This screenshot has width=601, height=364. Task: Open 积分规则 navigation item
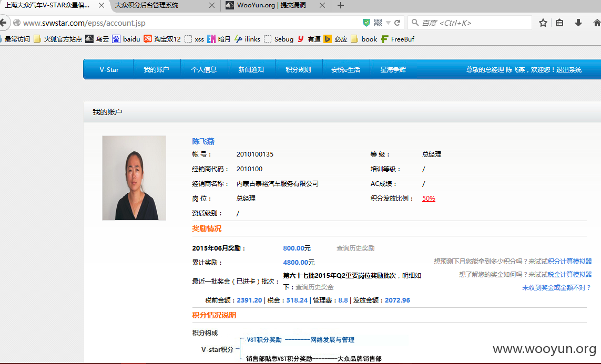pyautogui.click(x=298, y=70)
